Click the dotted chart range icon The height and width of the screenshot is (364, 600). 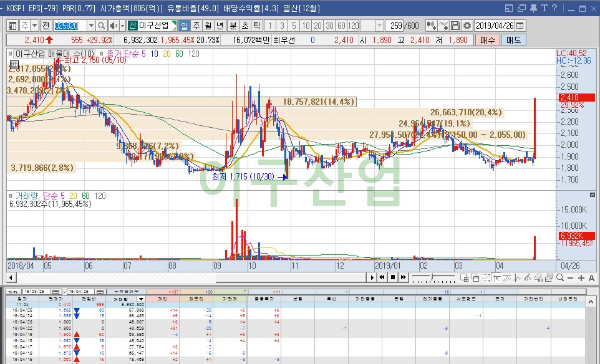[486, 277]
